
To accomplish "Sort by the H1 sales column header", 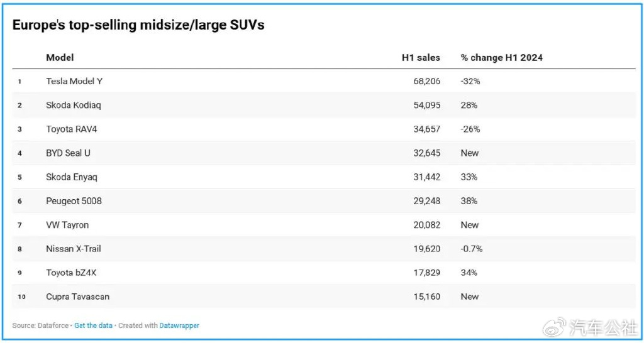I will point(421,57).
